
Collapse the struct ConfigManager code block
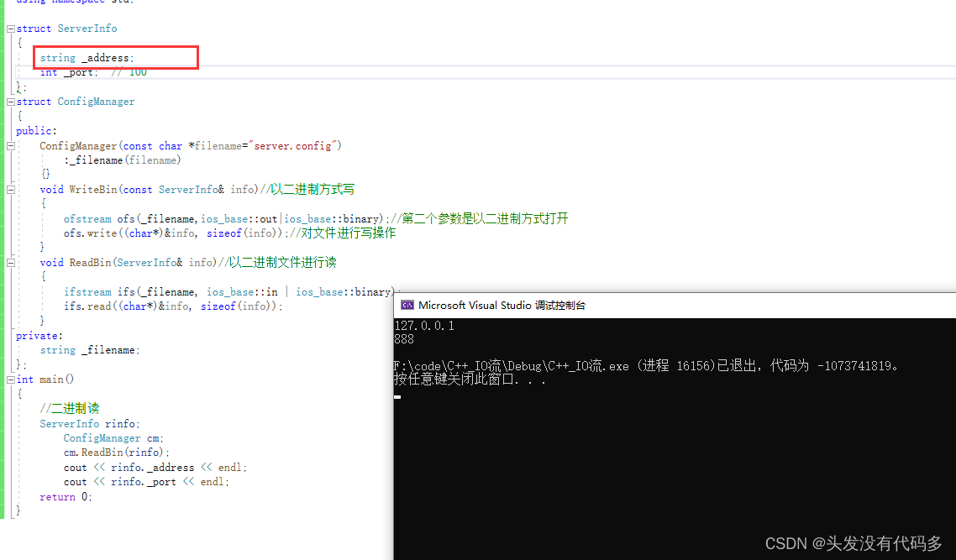point(11,102)
